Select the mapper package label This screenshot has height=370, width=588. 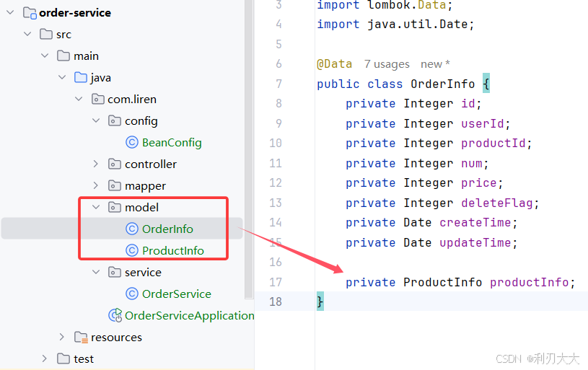point(146,186)
